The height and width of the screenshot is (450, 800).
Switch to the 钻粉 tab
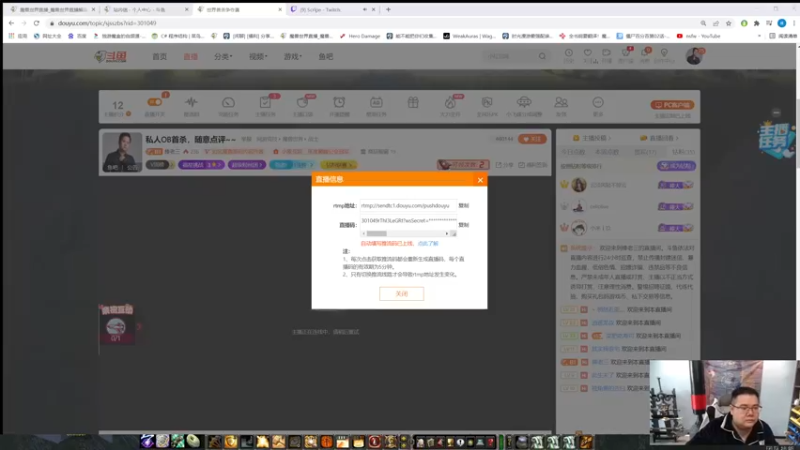pos(683,152)
